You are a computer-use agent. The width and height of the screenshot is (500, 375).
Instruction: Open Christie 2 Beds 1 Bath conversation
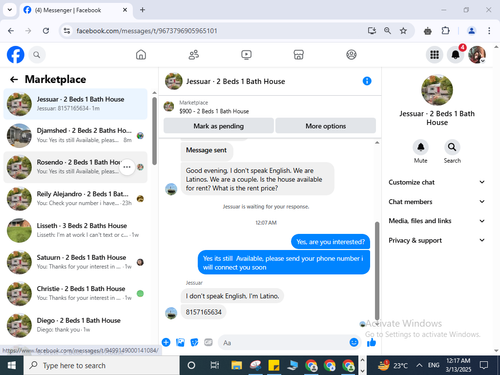(x=75, y=293)
